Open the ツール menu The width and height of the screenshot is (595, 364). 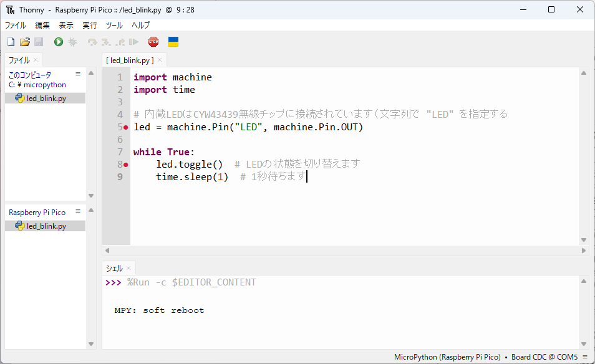coord(114,26)
